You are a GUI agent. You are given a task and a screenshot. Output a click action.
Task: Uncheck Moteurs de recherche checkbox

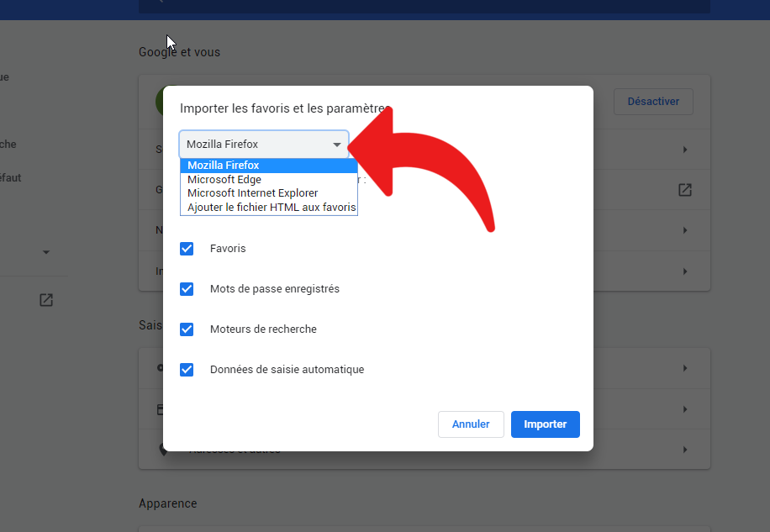point(187,329)
